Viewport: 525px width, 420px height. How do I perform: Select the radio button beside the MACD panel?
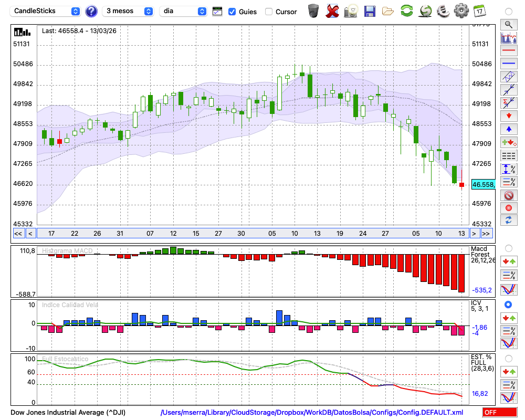click(x=509, y=248)
